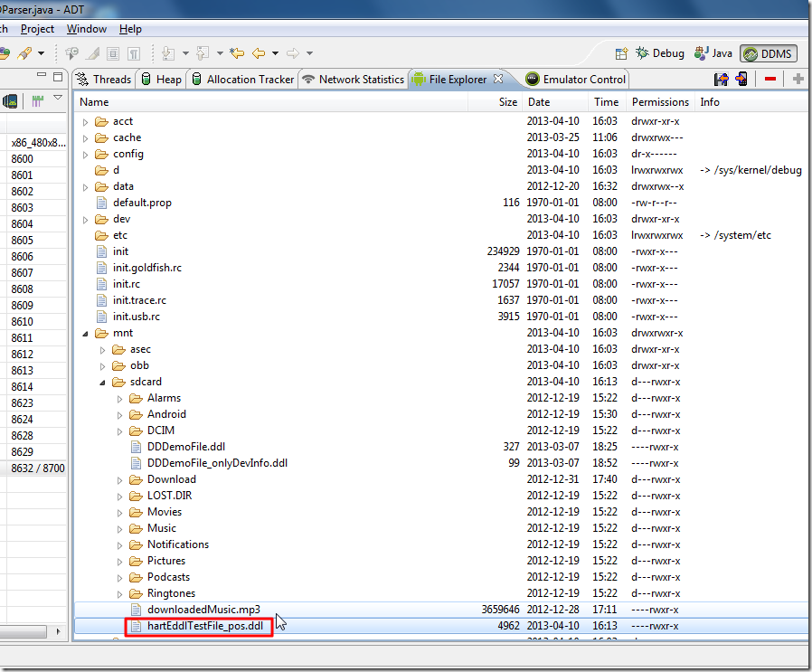Open the Network Statistics tab
The height and width of the screenshot is (672, 812).
[x=354, y=80]
